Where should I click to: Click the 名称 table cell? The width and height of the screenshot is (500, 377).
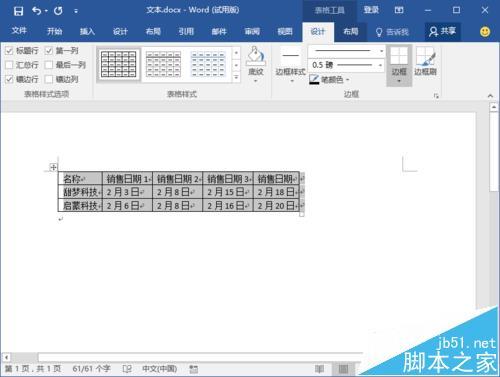pyautogui.click(x=80, y=179)
